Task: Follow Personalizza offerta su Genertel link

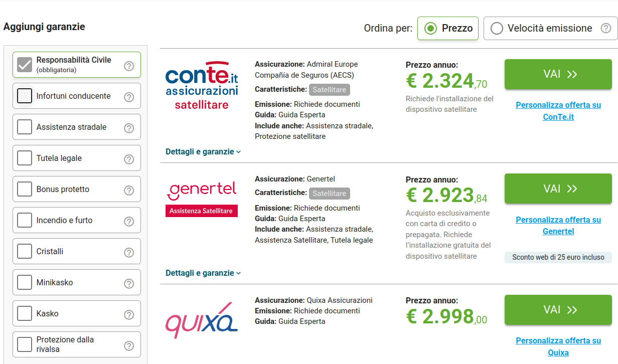Action: 558,226
